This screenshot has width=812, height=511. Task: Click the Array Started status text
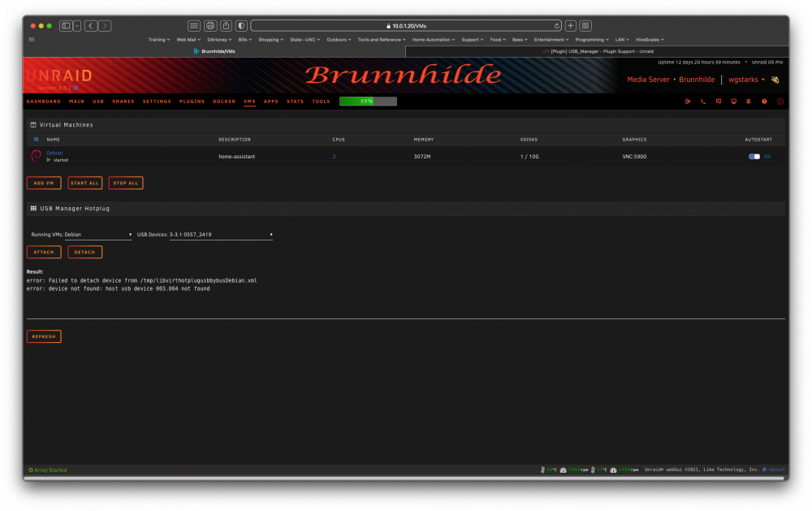(50, 470)
